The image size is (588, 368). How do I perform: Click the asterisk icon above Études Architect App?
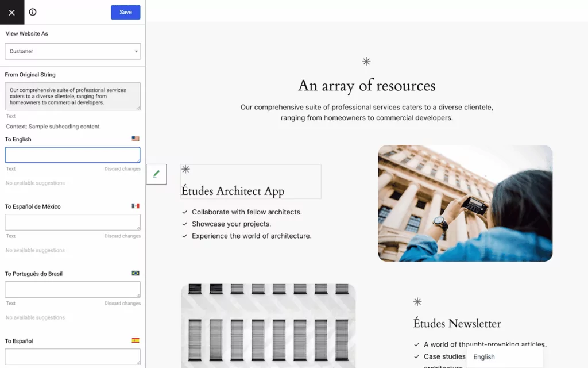pyautogui.click(x=185, y=169)
